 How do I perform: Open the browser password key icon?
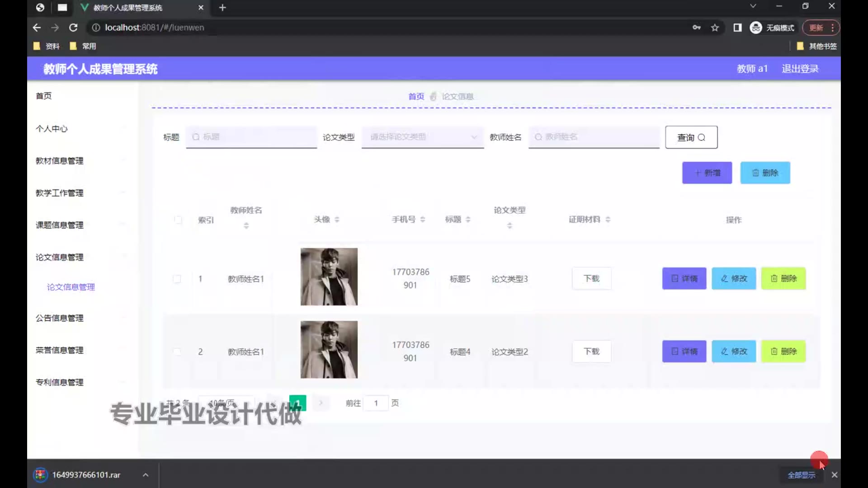pyautogui.click(x=696, y=28)
